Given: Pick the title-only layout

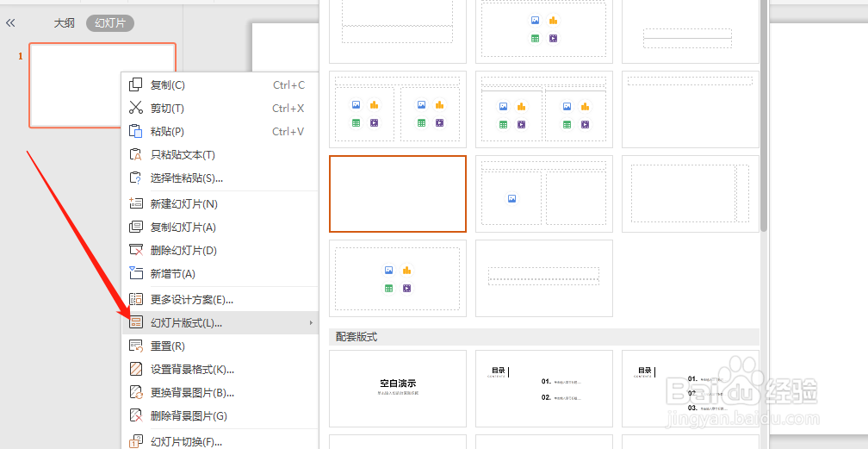Looking at the screenshot, I should click(x=691, y=109).
